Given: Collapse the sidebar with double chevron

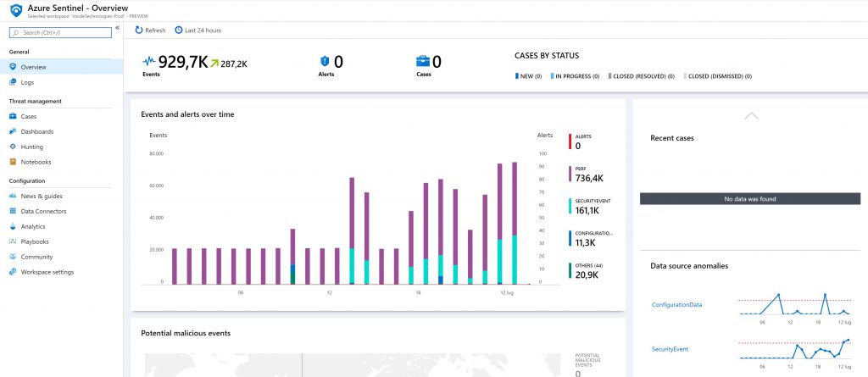Looking at the screenshot, I should tap(117, 28).
